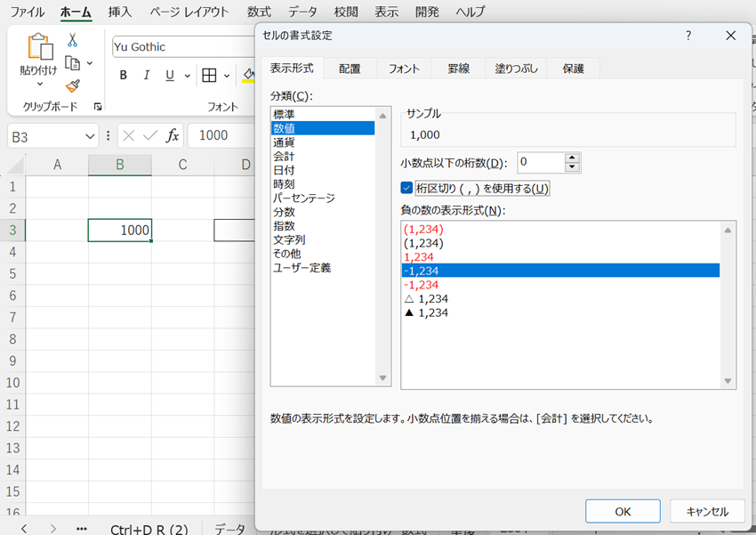Click the select-all corner triangle
The height and width of the screenshot is (535, 756).
click(x=15, y=166)
